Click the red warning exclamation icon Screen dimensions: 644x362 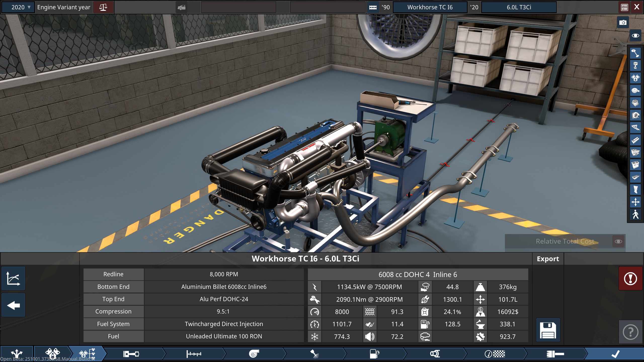point(630,279)
